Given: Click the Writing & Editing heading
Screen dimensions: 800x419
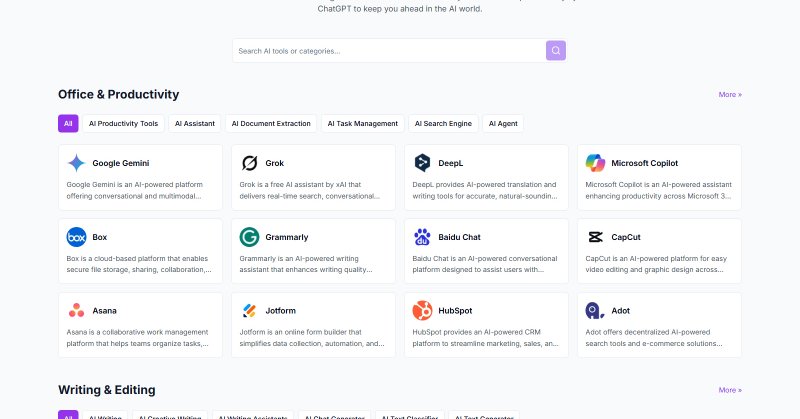Looking at the screenshot, I should [107, 390].
